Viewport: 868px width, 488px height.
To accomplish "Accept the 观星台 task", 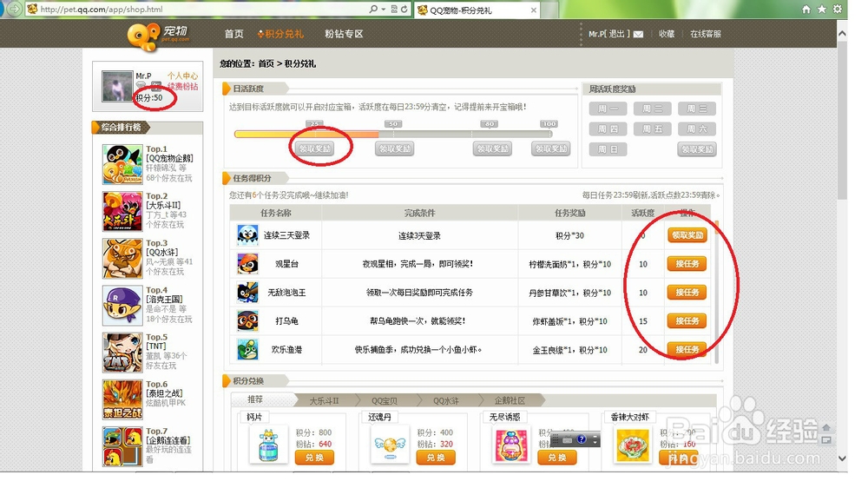I will tap(687, 264).
